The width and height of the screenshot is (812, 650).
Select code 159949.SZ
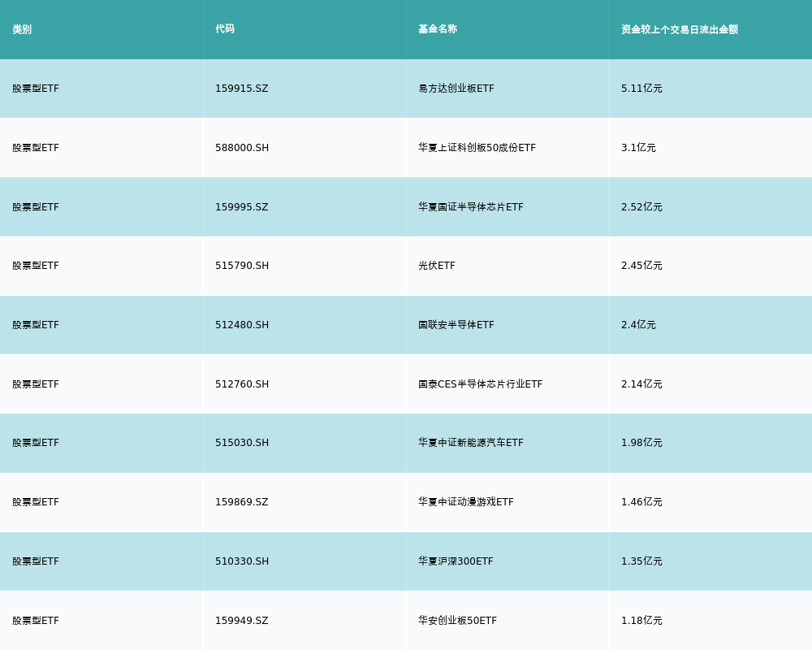coord(242,621)
